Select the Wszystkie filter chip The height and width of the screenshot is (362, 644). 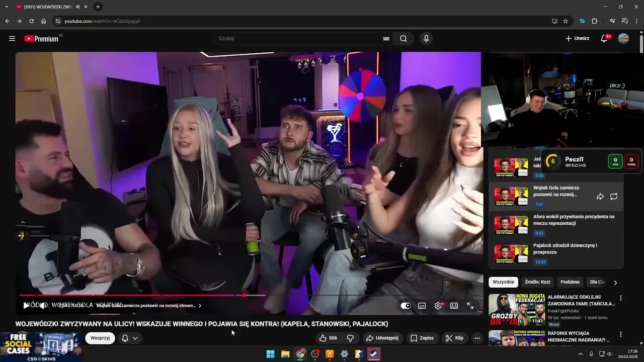click(x=503, y=282)
